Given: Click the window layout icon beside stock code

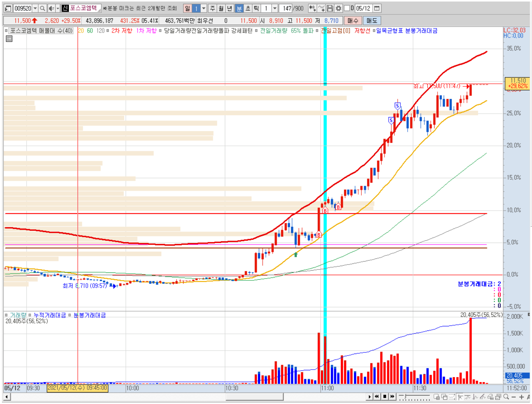Looking at the screenshot, I should [8, 8].
